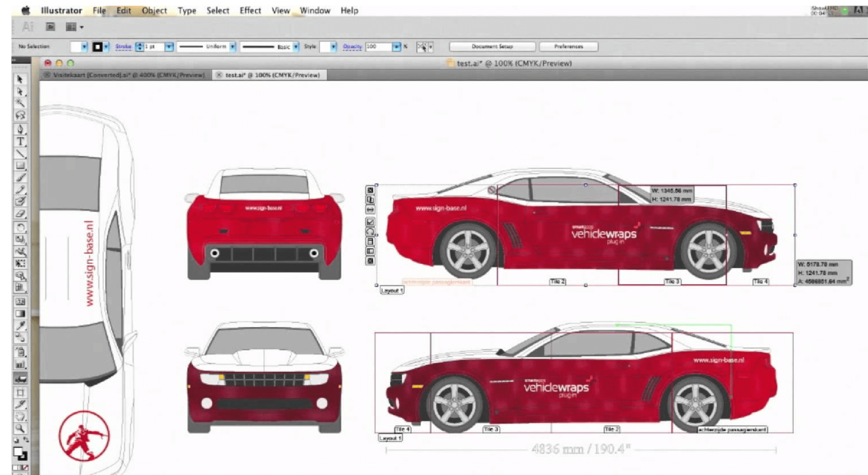
Task: Click the Fill and Stroke swatches in toolbox
Action: point(20,453)
